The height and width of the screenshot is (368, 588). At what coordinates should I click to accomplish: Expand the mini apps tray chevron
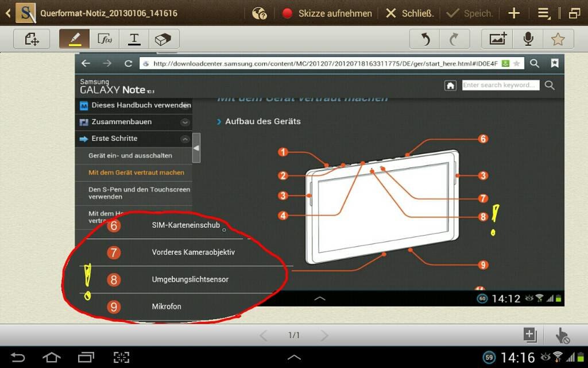pyautogui.click(x=294, y=357)
